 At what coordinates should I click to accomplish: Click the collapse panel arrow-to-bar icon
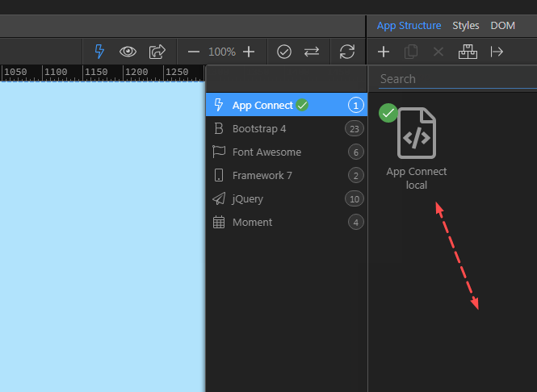497,52
